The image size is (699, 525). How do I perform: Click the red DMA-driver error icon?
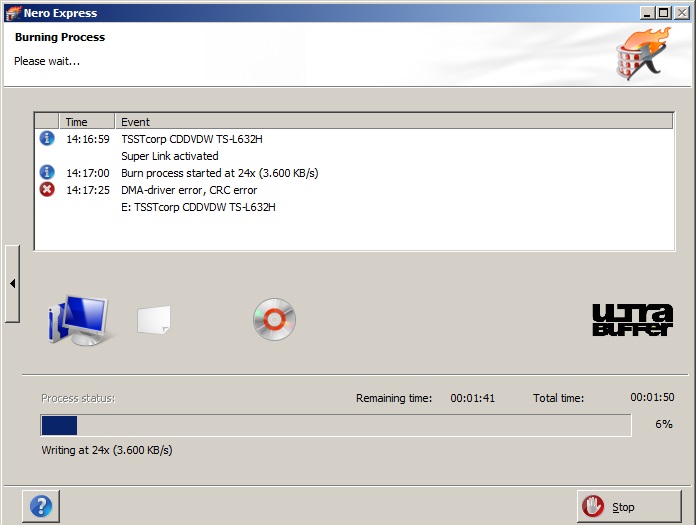click(47, 190)
